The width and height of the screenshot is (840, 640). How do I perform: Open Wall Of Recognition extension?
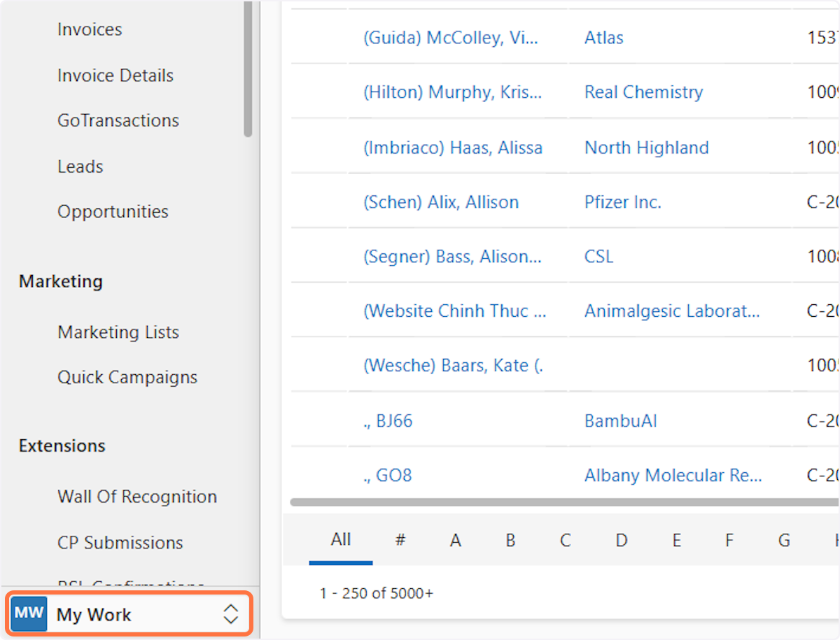[x=137, y=497]
